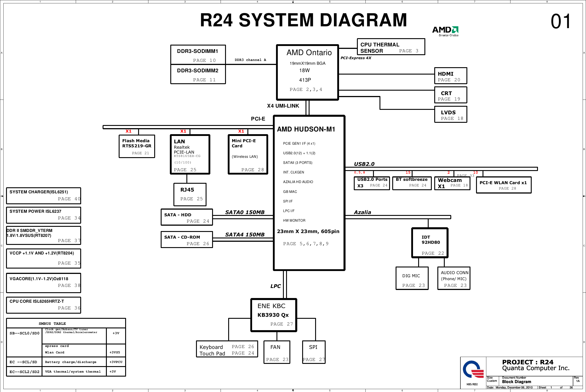Click the DIG MIC PAGE 23 block

pos(412,278)
